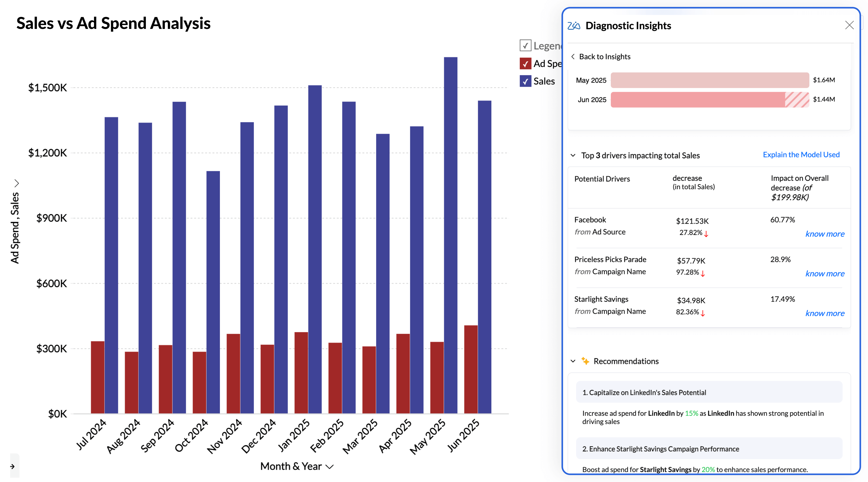Screen dimensions: 868x482
Task: Open Explain the Model Used link
Action: pyautogui.click(x=801, y=155)
